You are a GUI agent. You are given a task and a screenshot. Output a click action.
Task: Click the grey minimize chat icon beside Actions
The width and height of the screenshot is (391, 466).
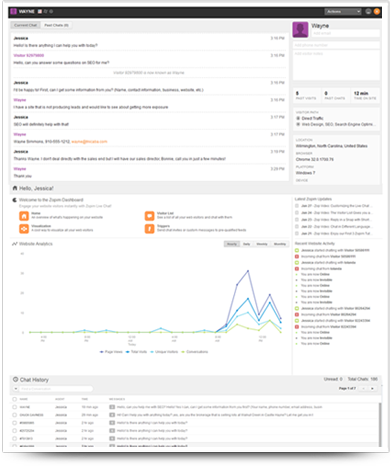[368, 11]
